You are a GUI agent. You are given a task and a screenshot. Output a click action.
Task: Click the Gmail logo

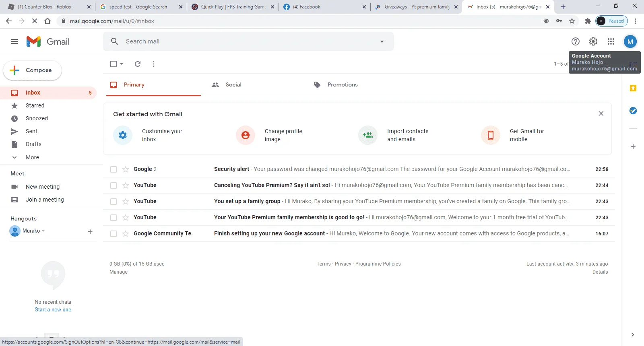[x=48, y=41]
